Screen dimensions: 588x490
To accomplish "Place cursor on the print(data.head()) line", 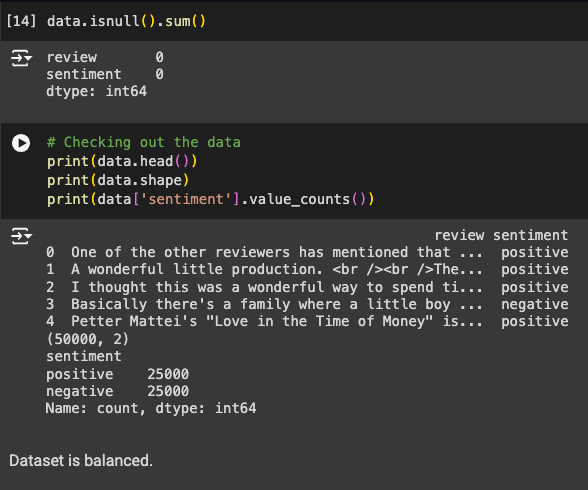I will 122,161.
